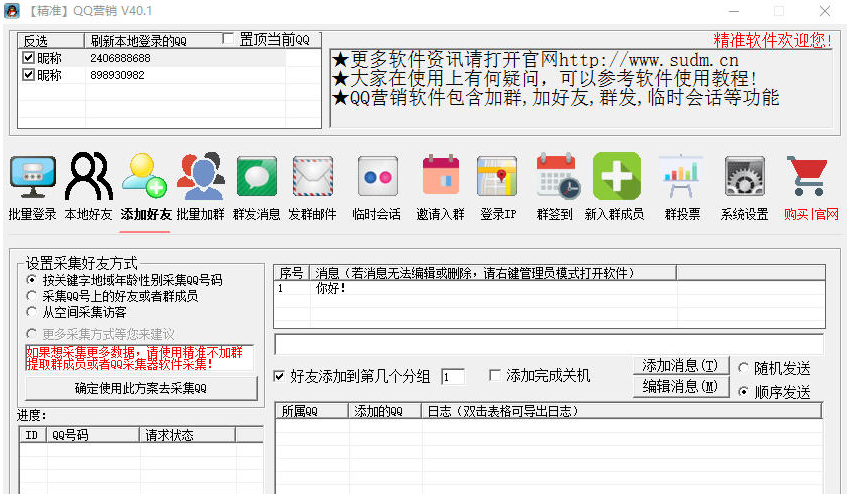Click the 反选 invert selection header

[51, 41]
